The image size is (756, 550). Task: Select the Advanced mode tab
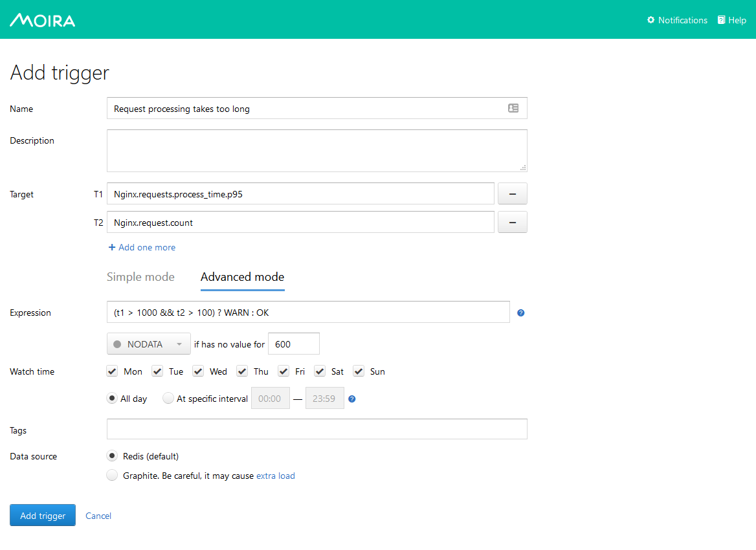(x=242, y=277)
